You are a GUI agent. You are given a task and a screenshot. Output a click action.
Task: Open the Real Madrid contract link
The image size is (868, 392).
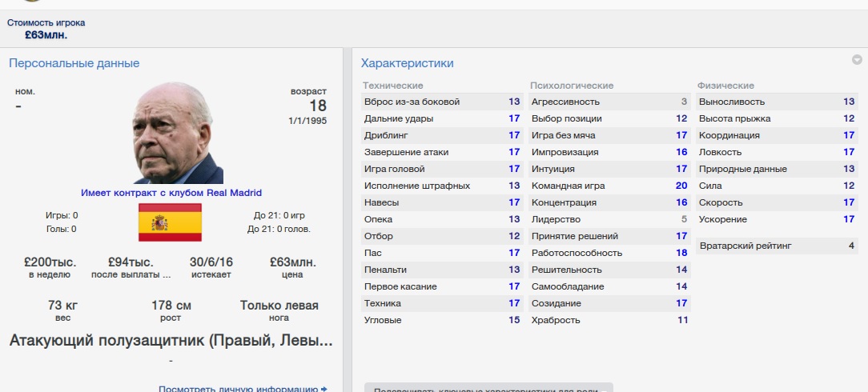pos(171,193)
